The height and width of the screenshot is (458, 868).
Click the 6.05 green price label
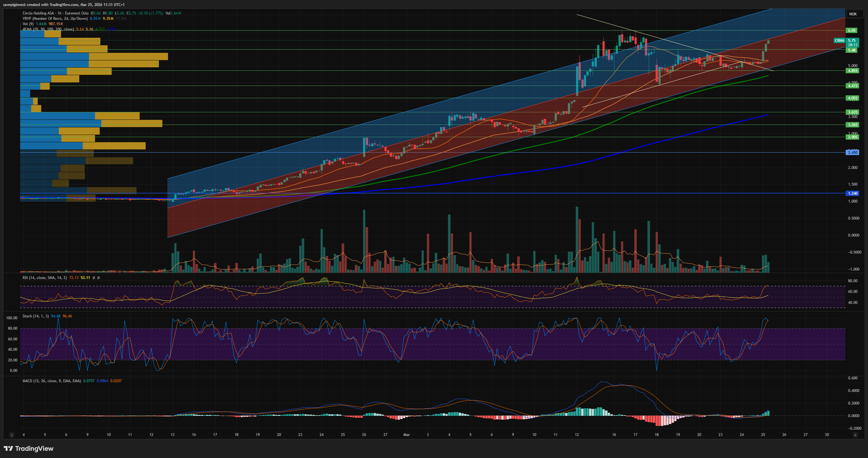852,30
